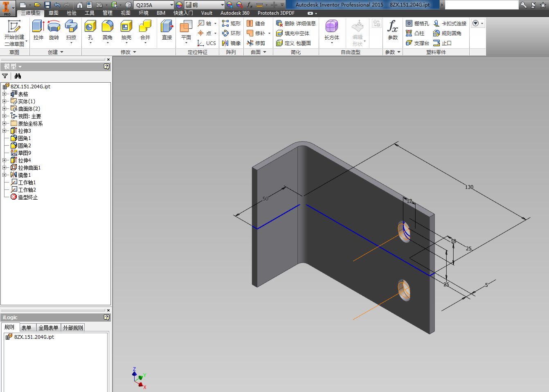The width and height of the screenshot is (549, 392).
Task: Click the Save icon in quick access toolbar
Action: [47, 5]
